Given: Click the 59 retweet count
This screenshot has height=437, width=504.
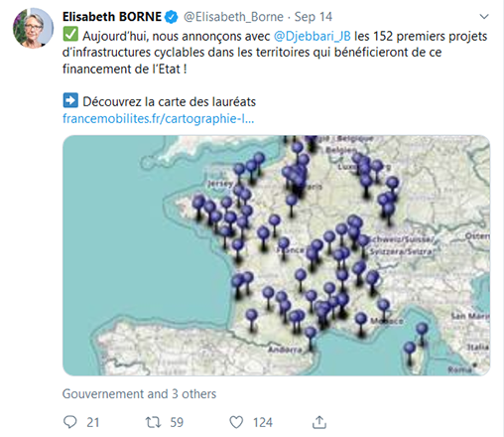Looking at the screenshot, I should pyautogui.click(x=177, y=422).
